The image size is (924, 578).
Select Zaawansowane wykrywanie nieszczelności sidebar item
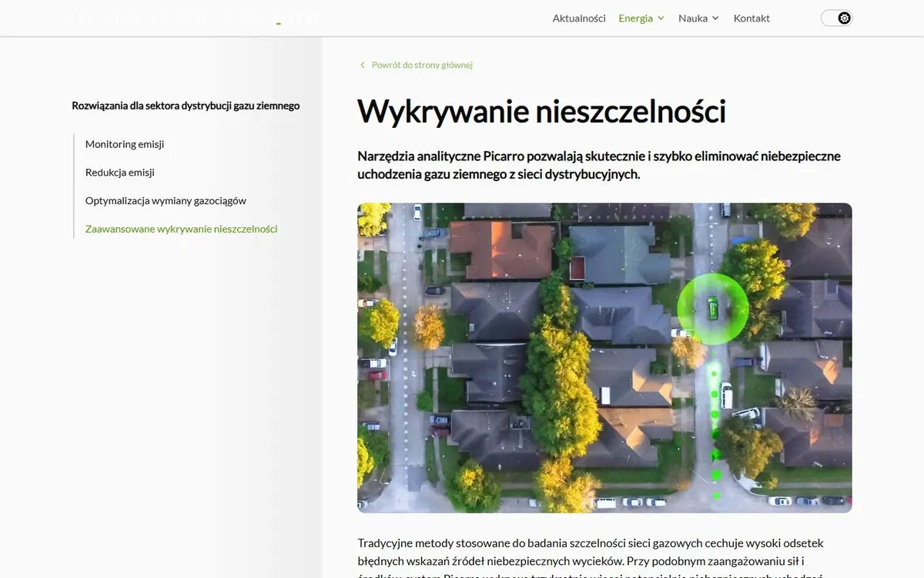(182, 229)
